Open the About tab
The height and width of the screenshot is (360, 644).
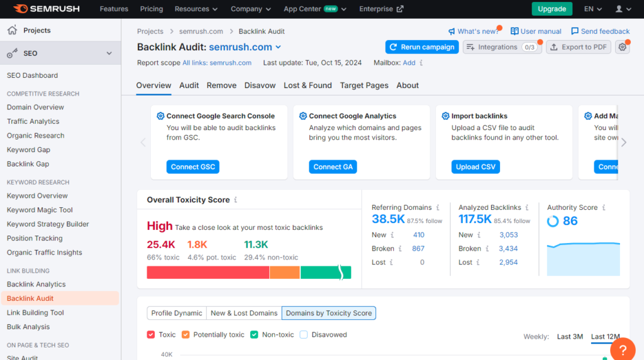408,85
